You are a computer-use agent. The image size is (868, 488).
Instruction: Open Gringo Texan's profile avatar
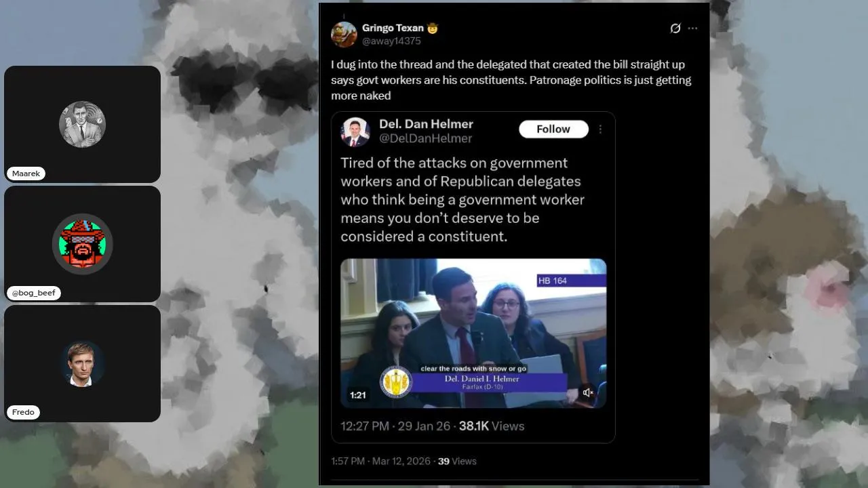344,35
